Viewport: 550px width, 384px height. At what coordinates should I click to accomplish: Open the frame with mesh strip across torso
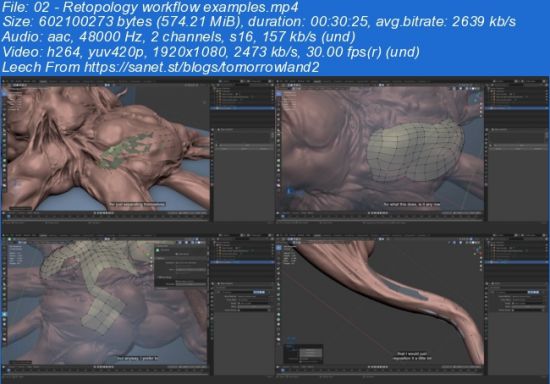[138, 304]
